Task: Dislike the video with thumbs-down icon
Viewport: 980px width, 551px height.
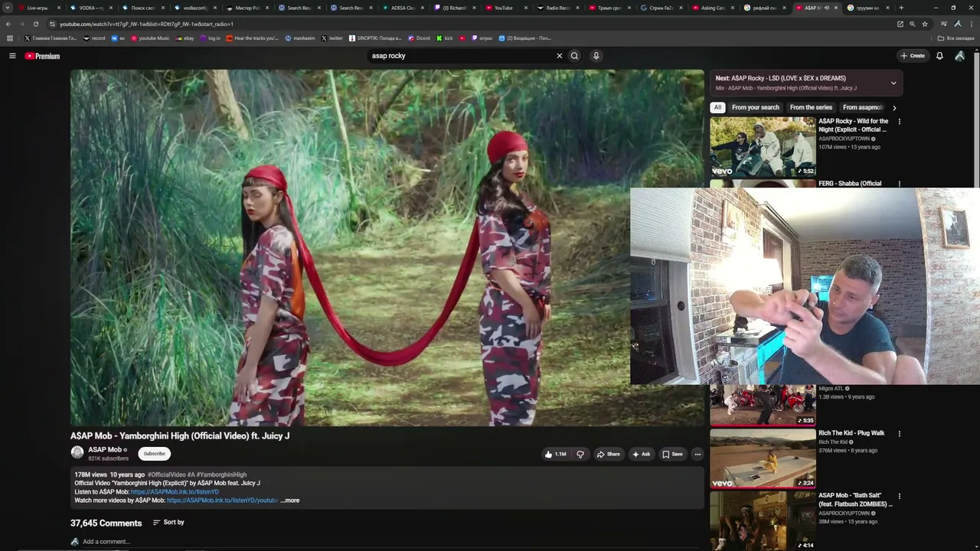Action: click(580, 454)
